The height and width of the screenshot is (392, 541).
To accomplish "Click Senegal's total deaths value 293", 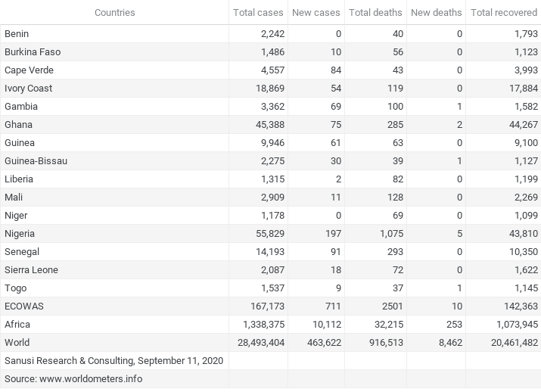I will [x=394, y=252].
